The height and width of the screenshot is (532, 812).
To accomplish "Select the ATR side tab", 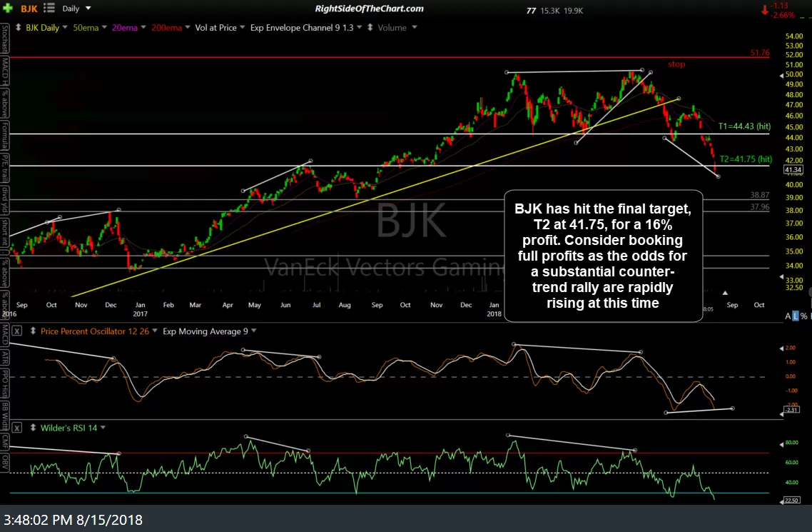I will point(5,357).
